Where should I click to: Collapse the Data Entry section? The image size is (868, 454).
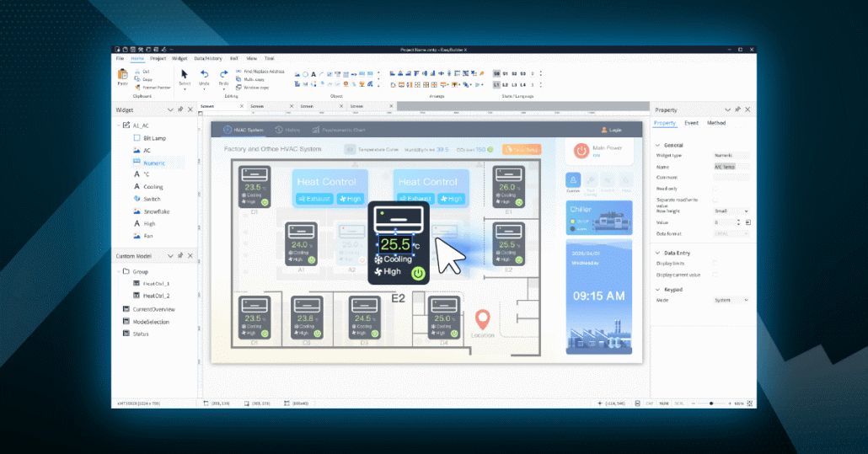point(657,253)
